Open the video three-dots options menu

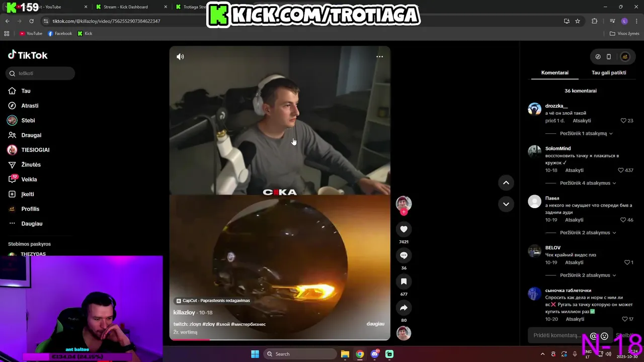379,57
